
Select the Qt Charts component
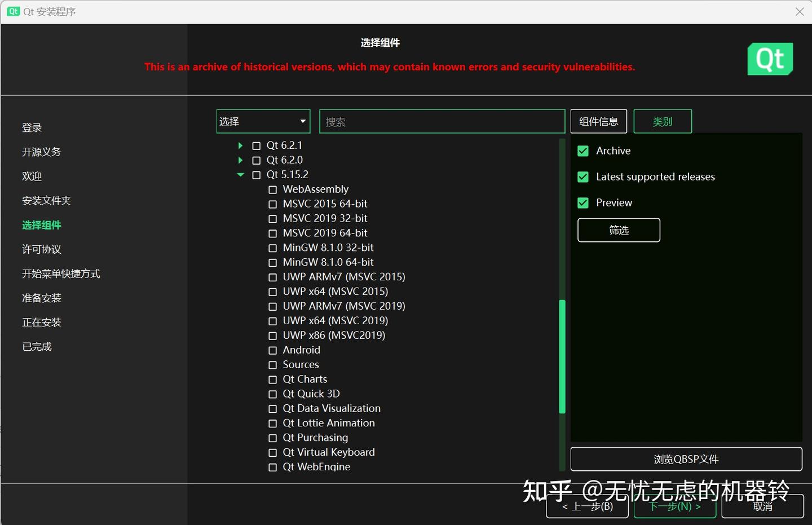click(x=272, y=380)
